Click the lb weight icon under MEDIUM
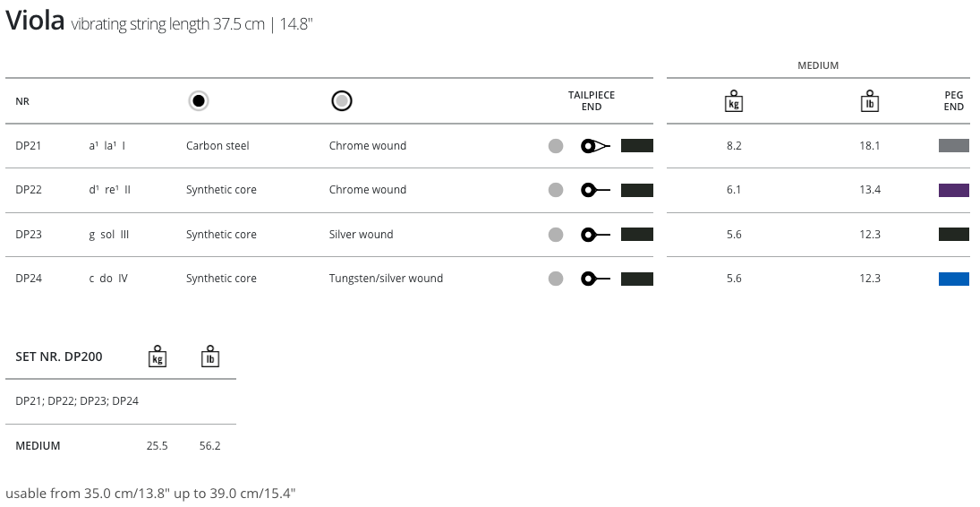Screen dimensions: 980x507 [x=870, y=101]
